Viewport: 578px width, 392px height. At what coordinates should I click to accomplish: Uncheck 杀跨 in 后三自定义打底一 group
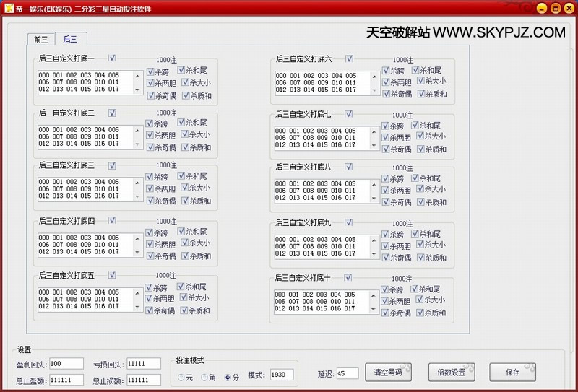click(x=150, y=72)
